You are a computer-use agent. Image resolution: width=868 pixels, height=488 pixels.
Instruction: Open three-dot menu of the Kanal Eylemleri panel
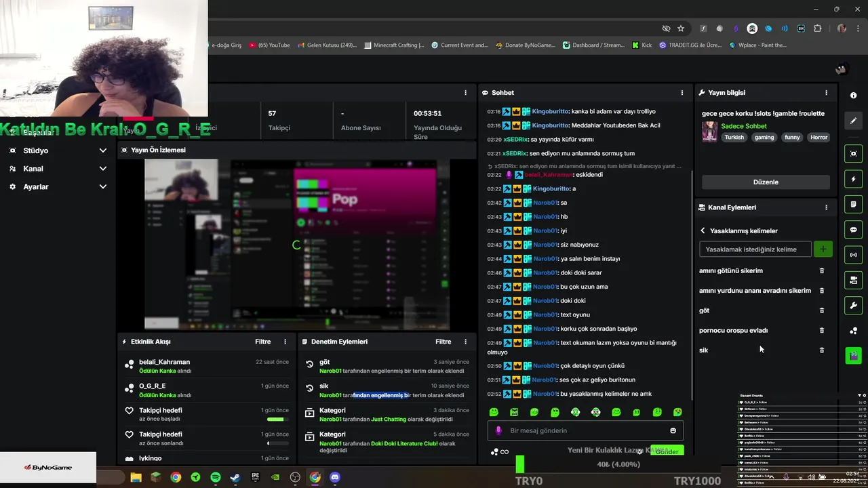pos(826,207)
